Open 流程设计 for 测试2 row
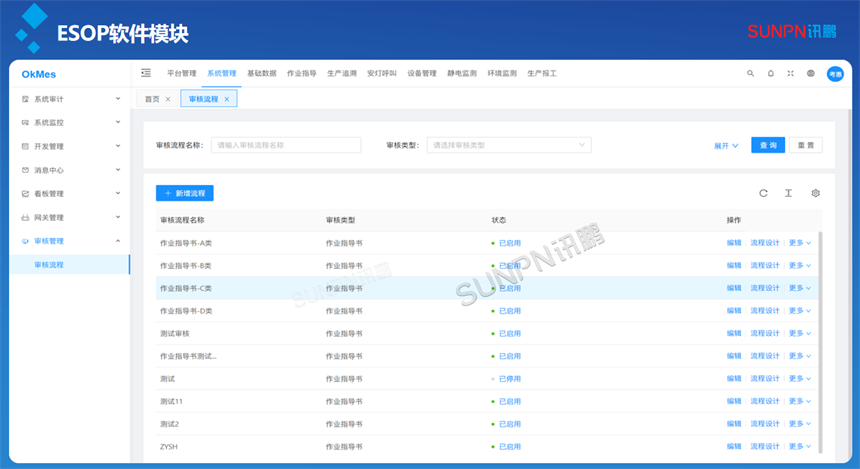The width and height of the screenshot is (860, 469). 765,424
